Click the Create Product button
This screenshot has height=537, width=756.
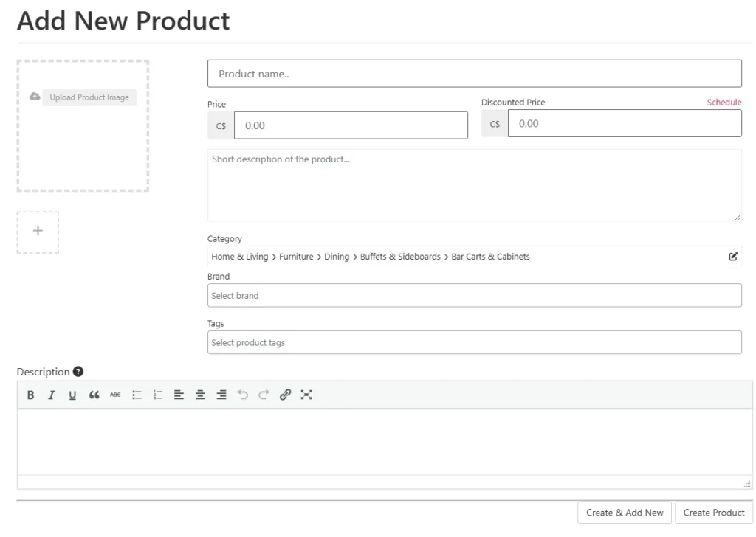tap(714, 513)
